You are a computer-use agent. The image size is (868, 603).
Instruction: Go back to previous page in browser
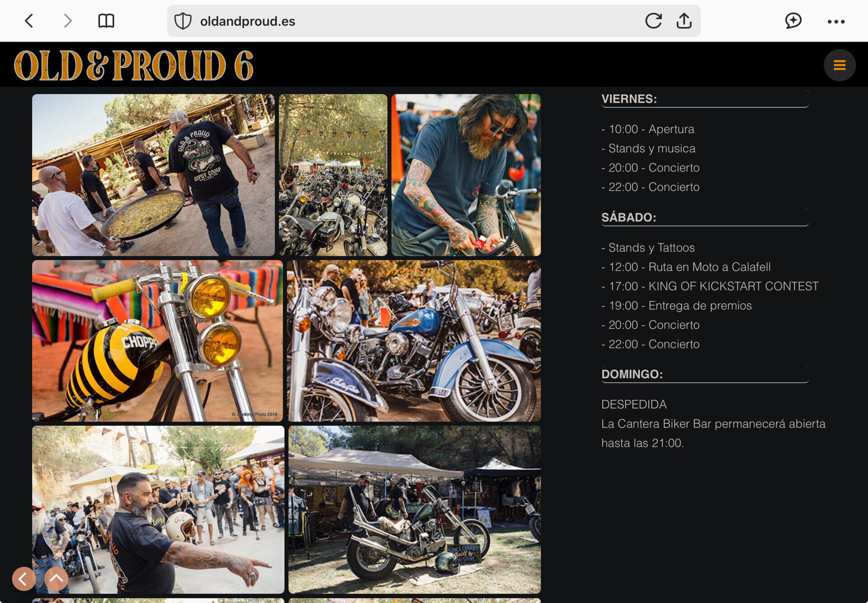(29, 21)
